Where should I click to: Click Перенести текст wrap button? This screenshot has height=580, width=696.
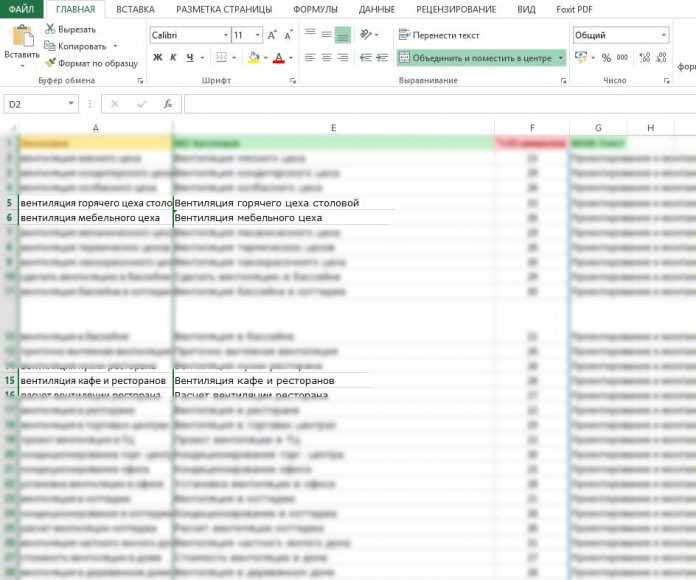point(439,35)
